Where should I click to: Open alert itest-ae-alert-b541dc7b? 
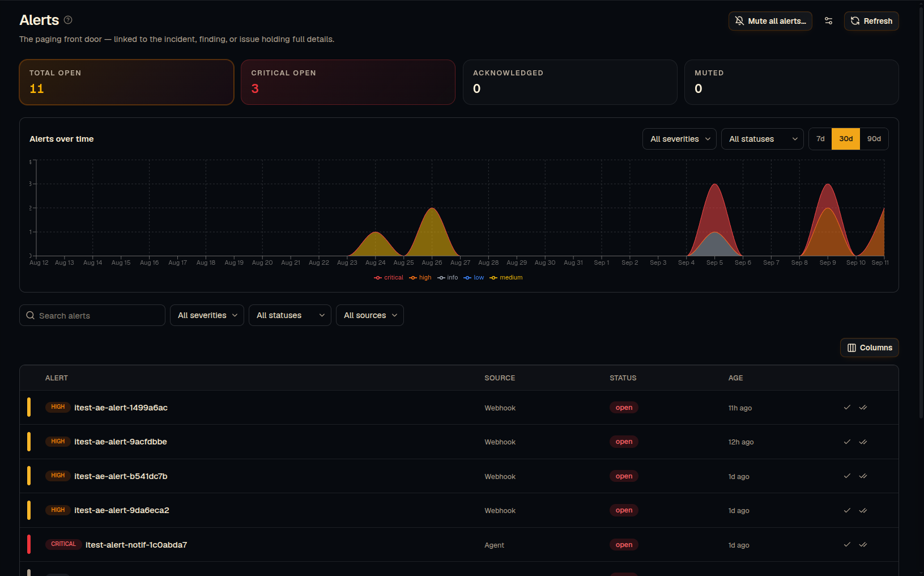coord(121,476)
